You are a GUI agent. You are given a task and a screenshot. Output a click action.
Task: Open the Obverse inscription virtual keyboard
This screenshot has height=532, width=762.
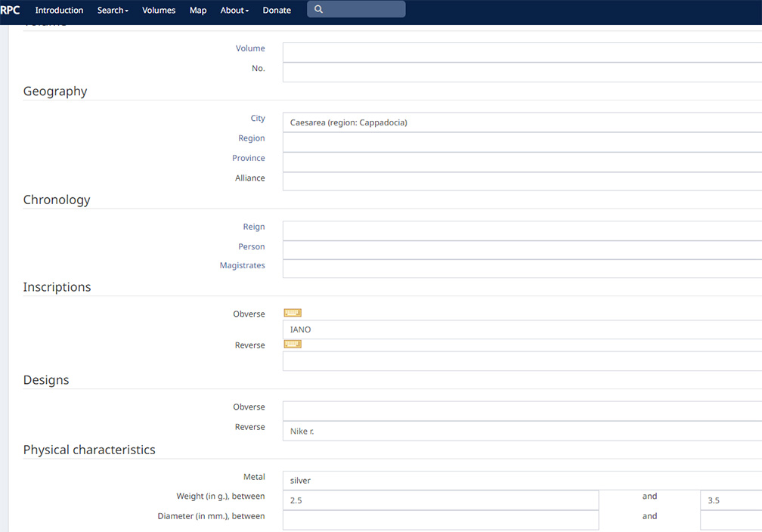pos(293,313)
